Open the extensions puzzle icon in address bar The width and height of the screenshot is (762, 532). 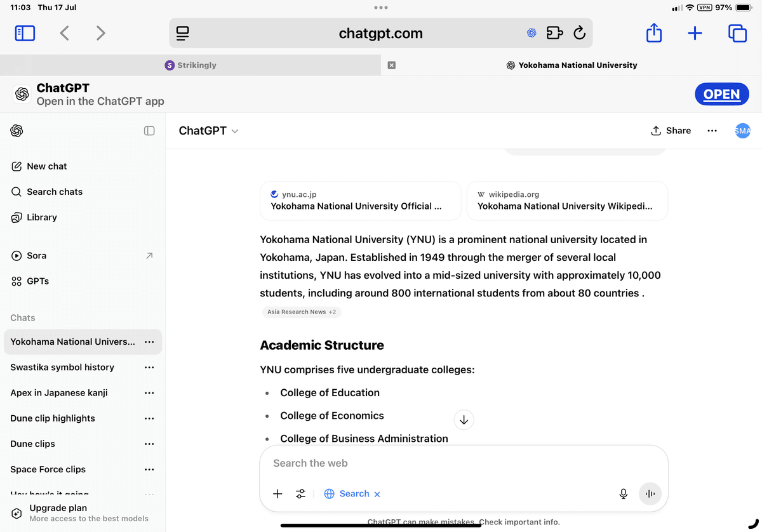pyautogui.click(x=554, y=33)
